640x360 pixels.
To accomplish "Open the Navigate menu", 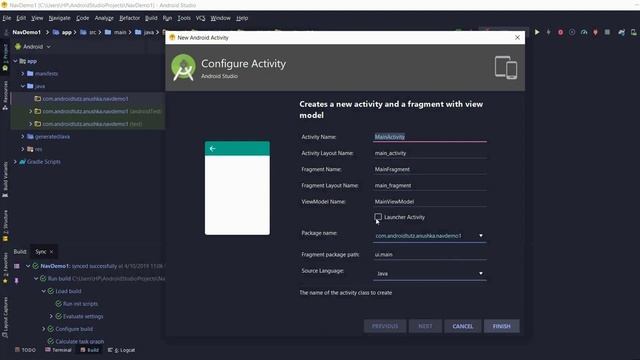I will tap(59, 18).
